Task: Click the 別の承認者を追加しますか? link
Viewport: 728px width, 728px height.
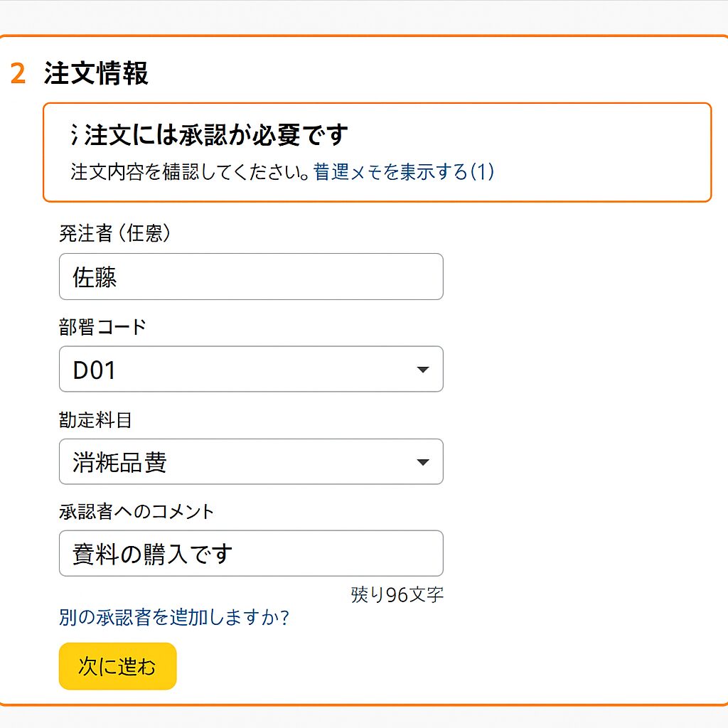Action: (174, 617)
